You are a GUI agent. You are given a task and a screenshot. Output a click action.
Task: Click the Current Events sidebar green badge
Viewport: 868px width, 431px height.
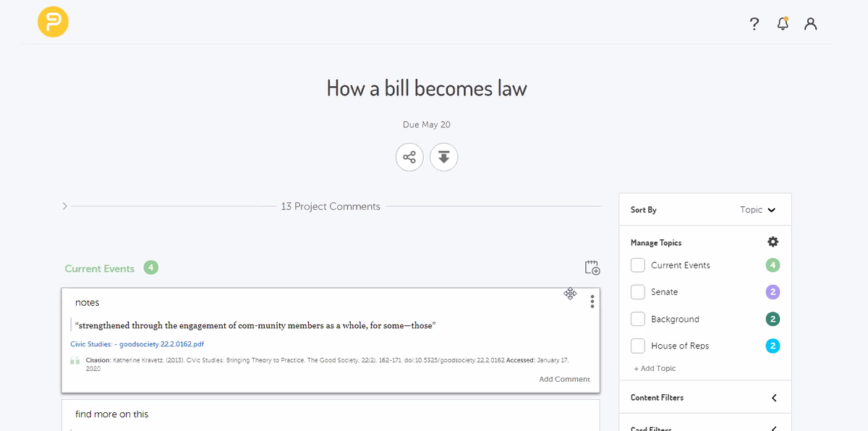[x=773, y=265]
